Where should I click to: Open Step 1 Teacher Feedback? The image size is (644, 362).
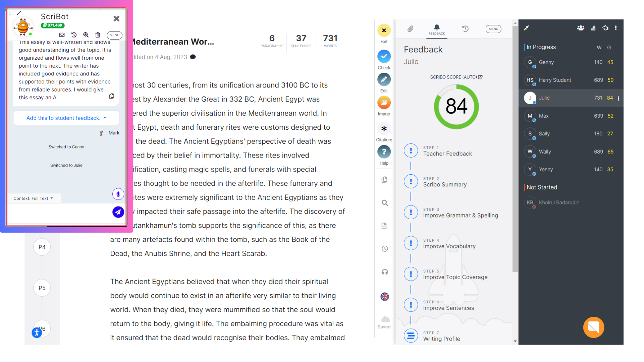point(447,151)
